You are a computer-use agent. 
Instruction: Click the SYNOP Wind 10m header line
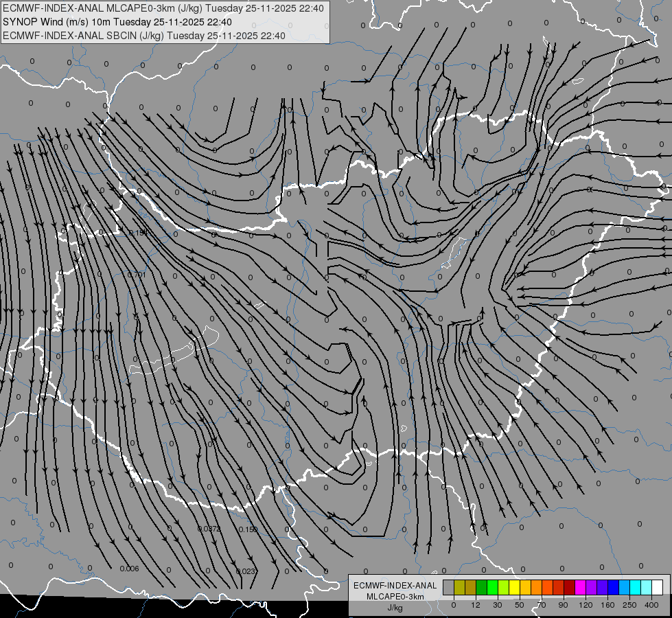click(x=117, y=22)
